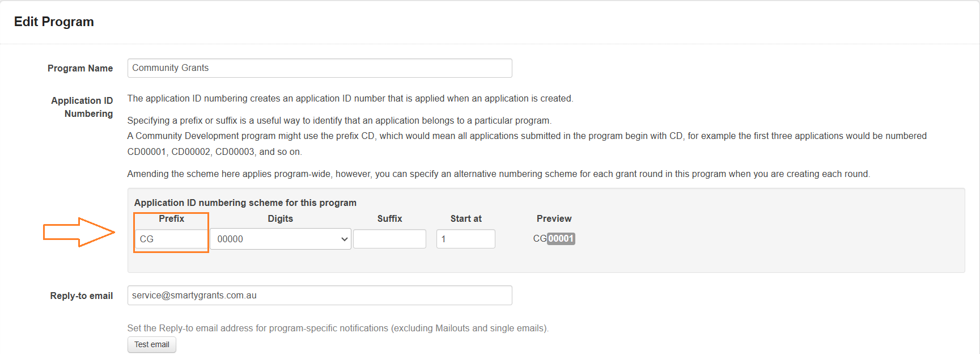Click the numbering scheme section title
The width and height of the screenshot is (980, 354).
245,203
